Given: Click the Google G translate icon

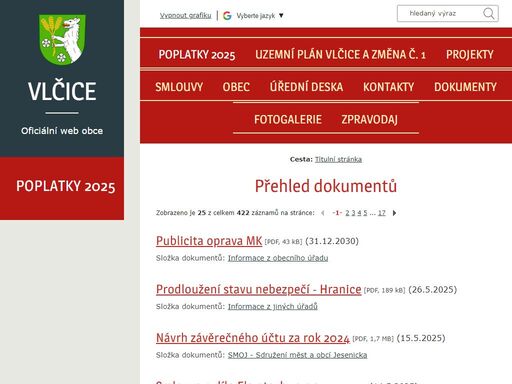Looking at the screenshot, I should point(227,15).
